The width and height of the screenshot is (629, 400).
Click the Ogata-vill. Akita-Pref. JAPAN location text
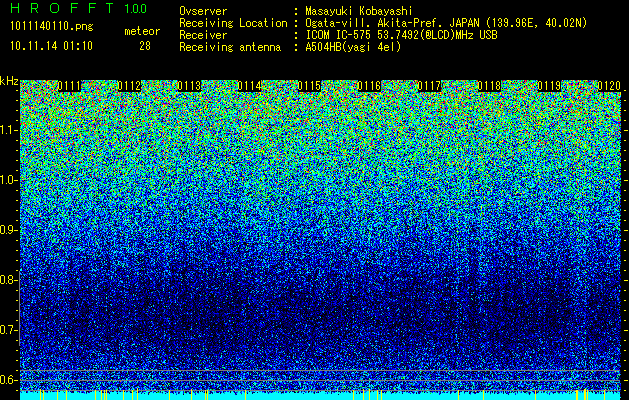[446, 23]
